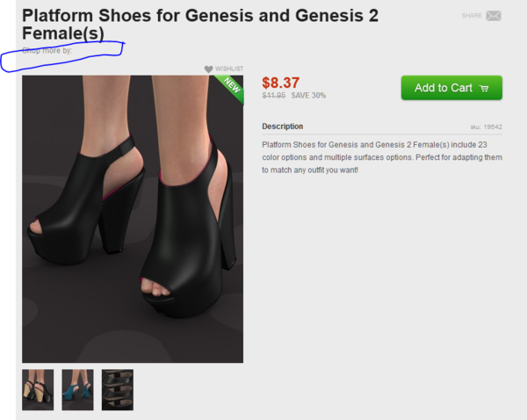Click the SHARE text link
527x420 pixels.
pyautogui.click(x=472, y=16)
